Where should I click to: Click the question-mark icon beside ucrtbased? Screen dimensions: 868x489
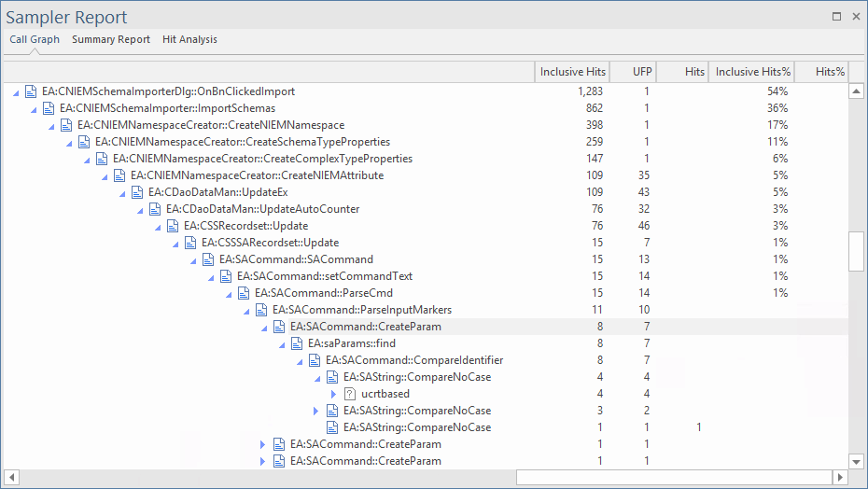(350, 394)
